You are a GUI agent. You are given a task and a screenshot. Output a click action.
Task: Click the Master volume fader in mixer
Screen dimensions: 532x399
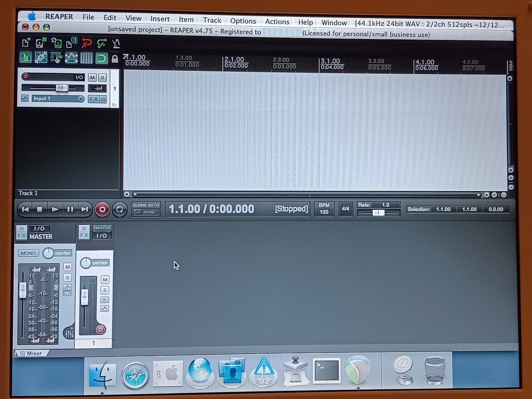tap(23, 289)
